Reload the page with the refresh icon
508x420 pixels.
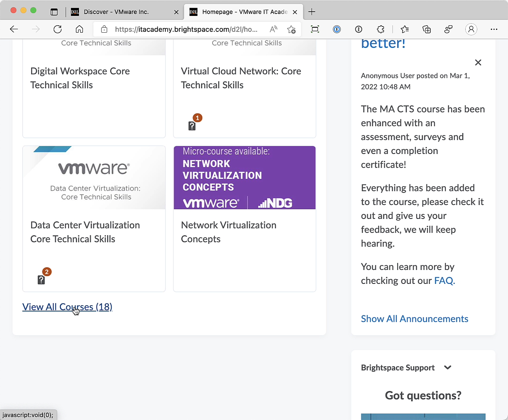click(58, 29)
